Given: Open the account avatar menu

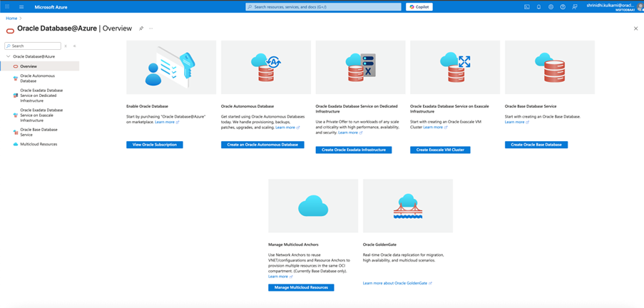Looking at the screenshot, I should click(642, 6).
